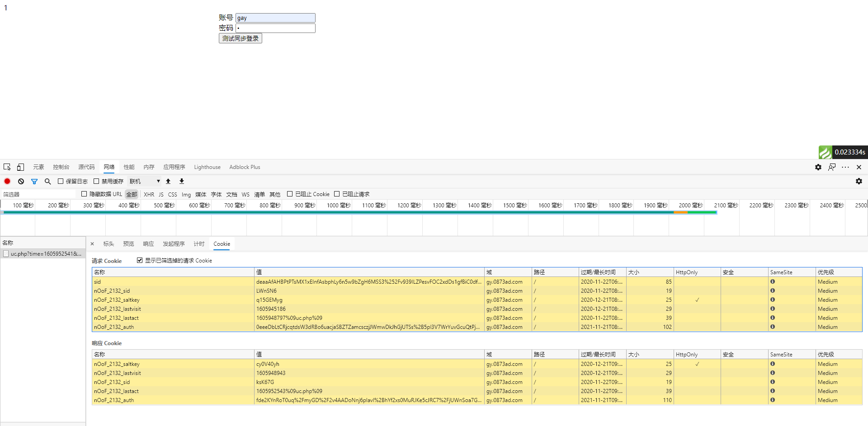868x426 pixels.
Task: Open the network request filter bar
Action: pyautogui.click(x=34, y=181)
